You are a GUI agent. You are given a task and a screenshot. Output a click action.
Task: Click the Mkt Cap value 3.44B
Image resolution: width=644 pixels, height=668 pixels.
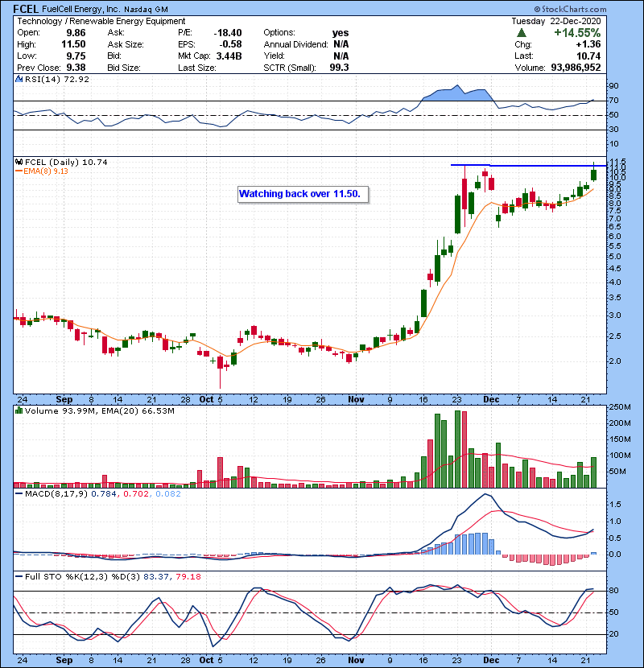coord(229,56)
